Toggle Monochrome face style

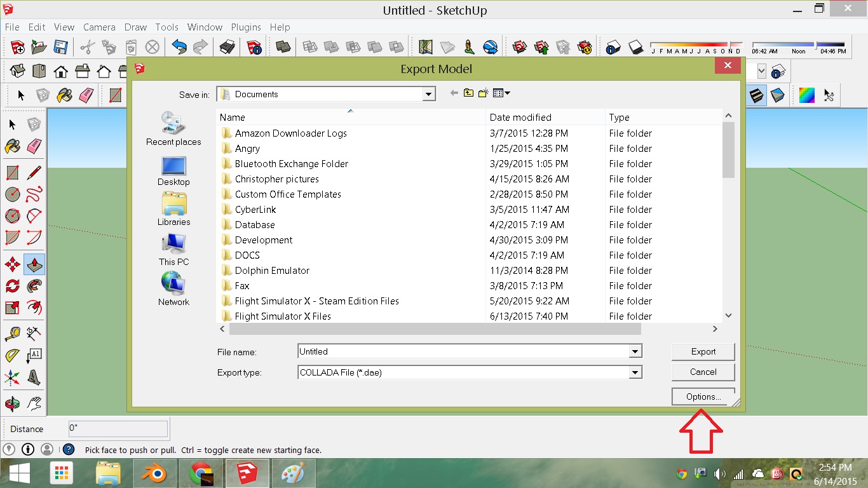tap(778, 95)
